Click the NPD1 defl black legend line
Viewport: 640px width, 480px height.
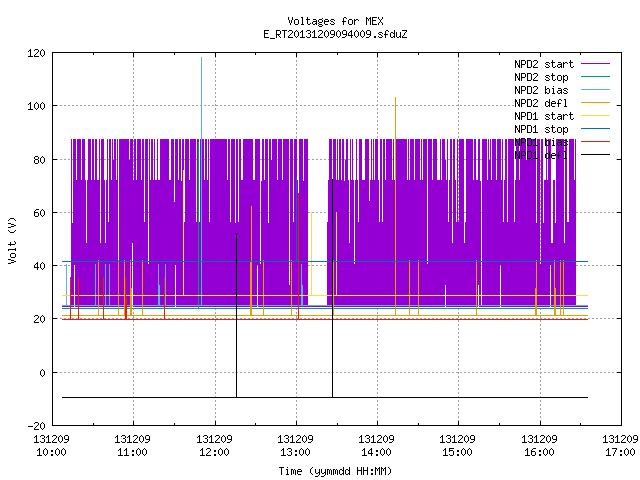tap(595, 155)
